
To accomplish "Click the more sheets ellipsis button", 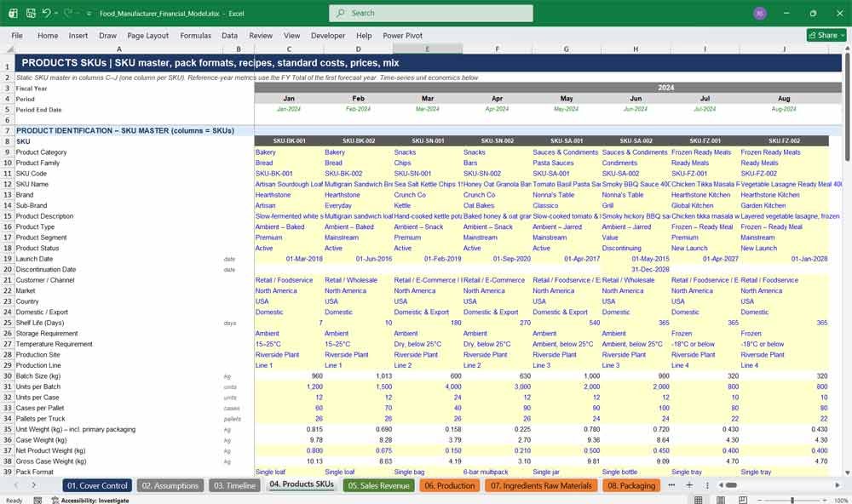I will pyautogui.click(x=671, y=485).
